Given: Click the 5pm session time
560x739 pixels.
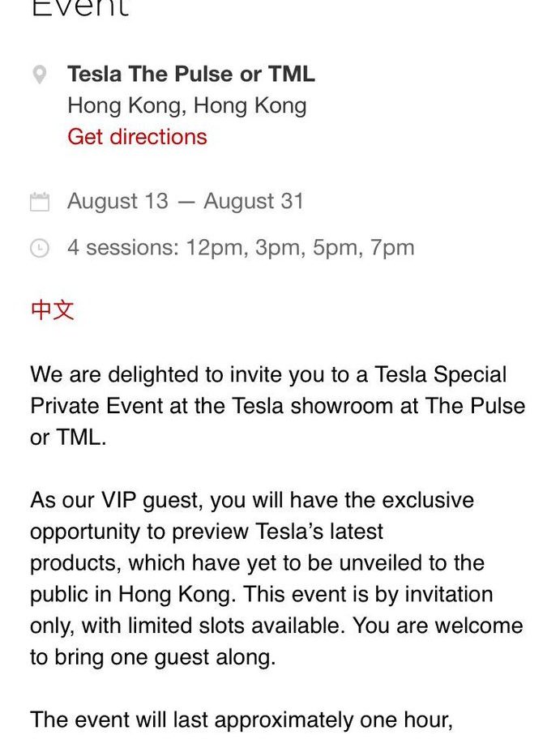Looking at the screenshot, I should (x=336, y=248).
